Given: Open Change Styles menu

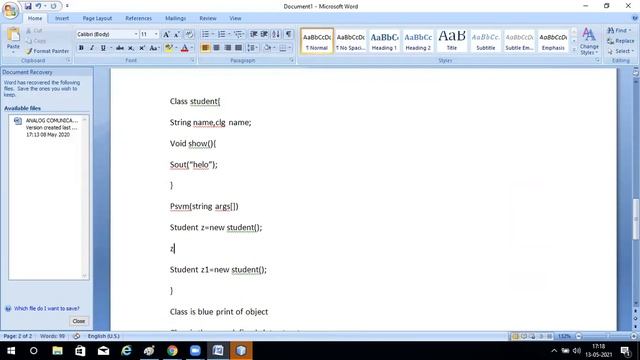Looking at the screenshot, I should 589,41.
